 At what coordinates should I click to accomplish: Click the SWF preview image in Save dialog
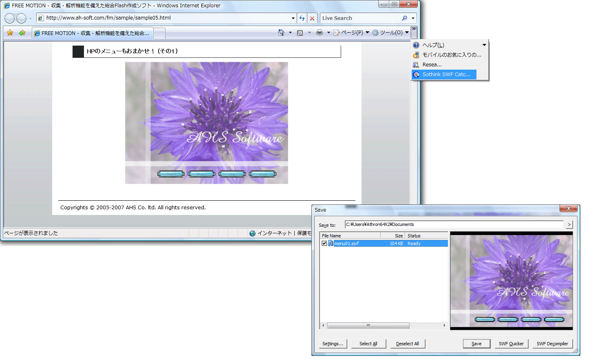pos(511,281)
